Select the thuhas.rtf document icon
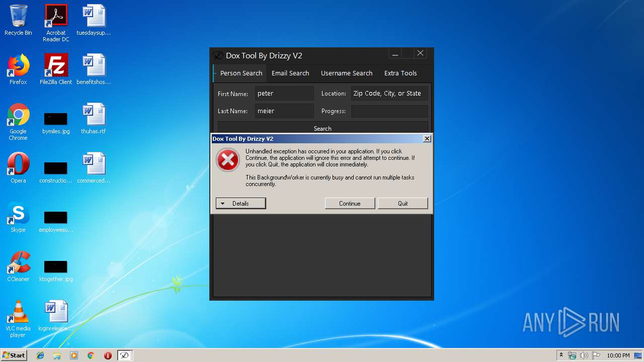 [94, 119]
